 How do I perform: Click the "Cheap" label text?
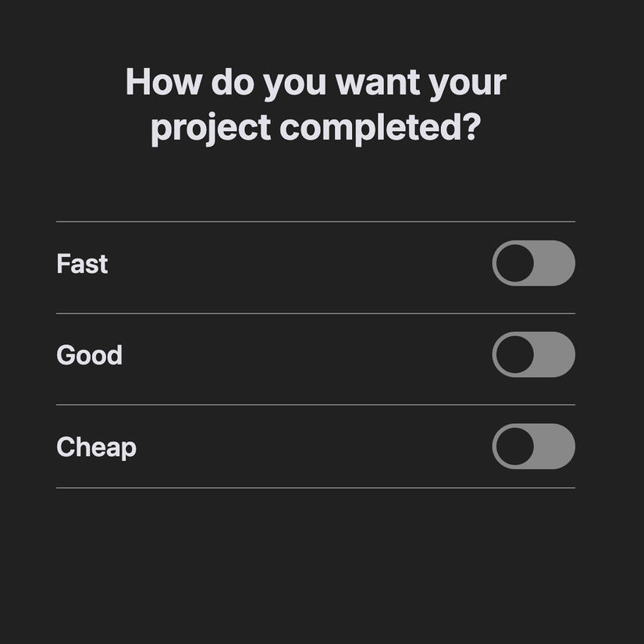(x=96, y=447)
